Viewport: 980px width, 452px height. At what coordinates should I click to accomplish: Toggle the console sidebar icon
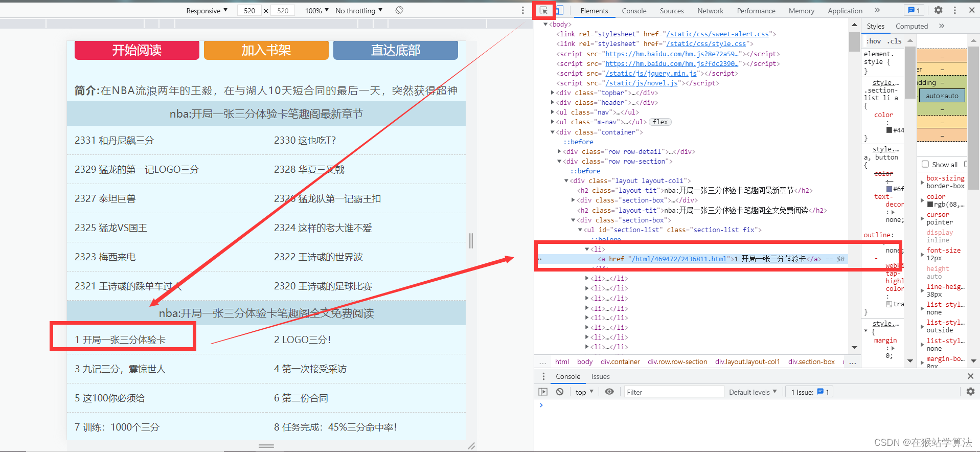tap(543, 392)
